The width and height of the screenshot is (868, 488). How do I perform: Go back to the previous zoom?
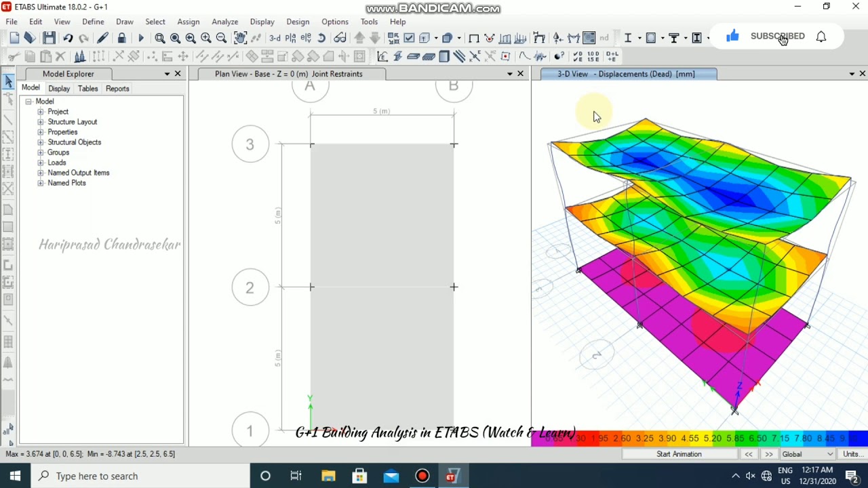point(191,39)
